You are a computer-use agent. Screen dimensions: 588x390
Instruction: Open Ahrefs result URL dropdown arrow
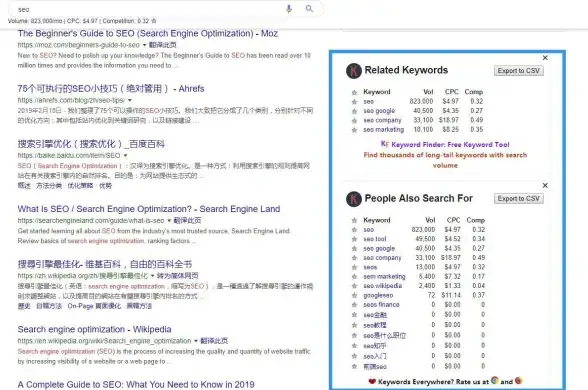click(130, 100)
